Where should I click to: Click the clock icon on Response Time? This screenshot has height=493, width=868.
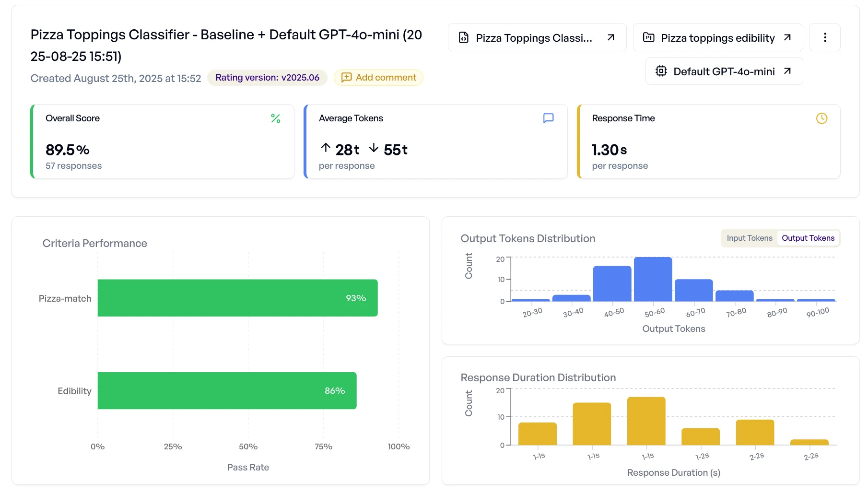pyautogui.click(x=821, y=118)
